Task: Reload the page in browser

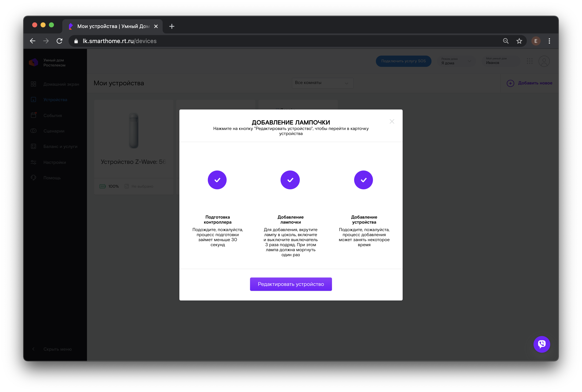Action: point(59,41)
